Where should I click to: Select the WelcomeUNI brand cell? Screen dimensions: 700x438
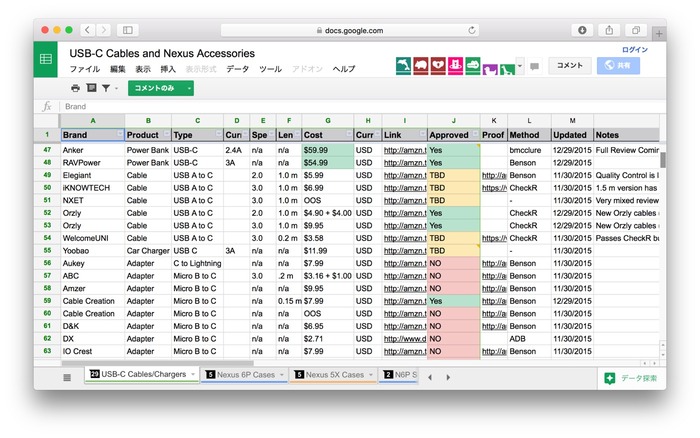(x=92, y=238)
